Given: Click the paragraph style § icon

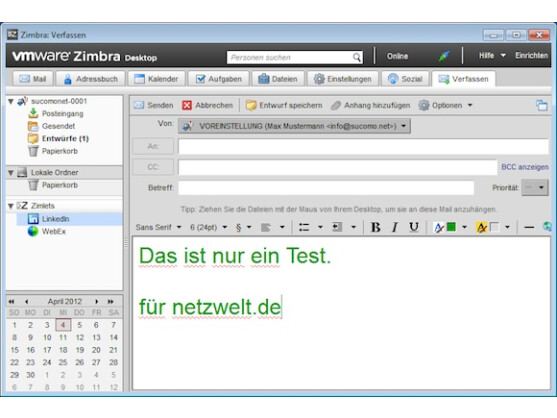Looking at the screenshot, I should 238,227.
